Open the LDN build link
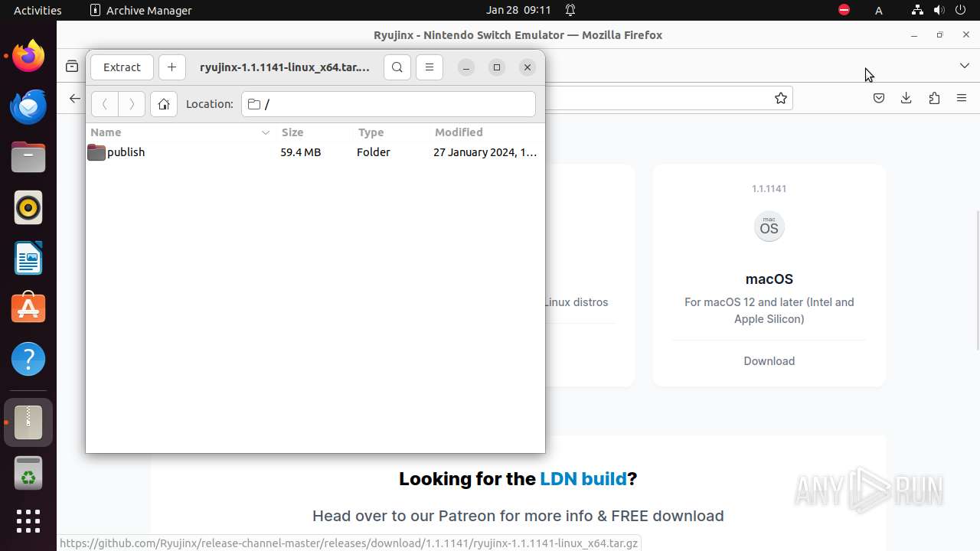Screen dimensions: 980x551 point(583,479)
